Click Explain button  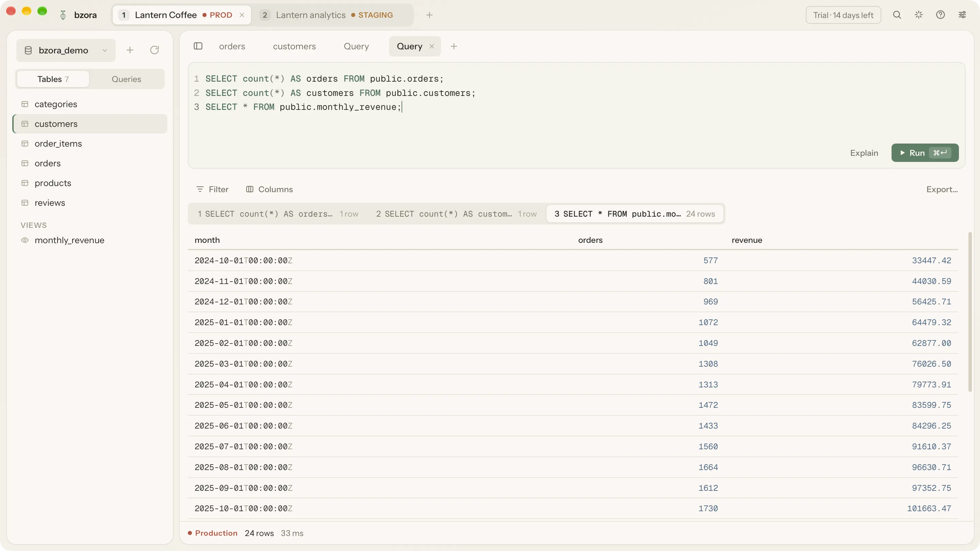tap(864, 152)
